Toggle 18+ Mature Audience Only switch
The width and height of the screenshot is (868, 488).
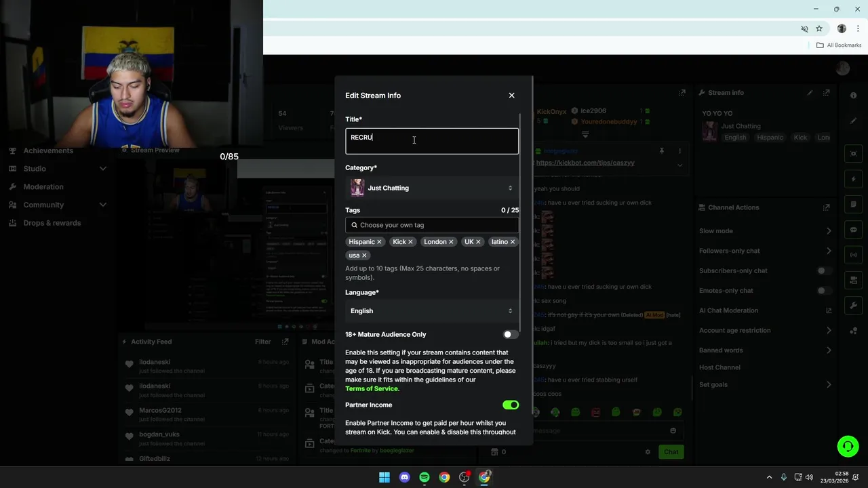coord(511,335)
